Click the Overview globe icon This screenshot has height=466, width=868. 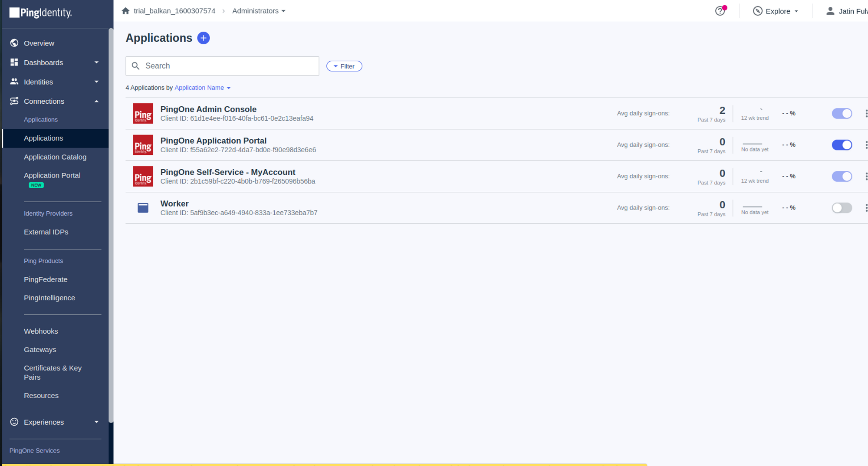pyautogui.click(x=14, y=43)
